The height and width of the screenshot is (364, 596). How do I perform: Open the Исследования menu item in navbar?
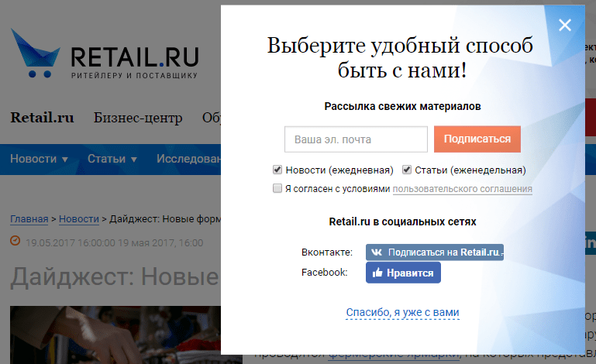point(188,159)
